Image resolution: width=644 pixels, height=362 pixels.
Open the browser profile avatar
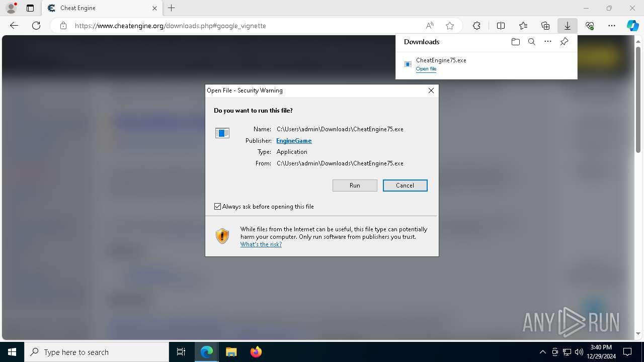(11, 8)
